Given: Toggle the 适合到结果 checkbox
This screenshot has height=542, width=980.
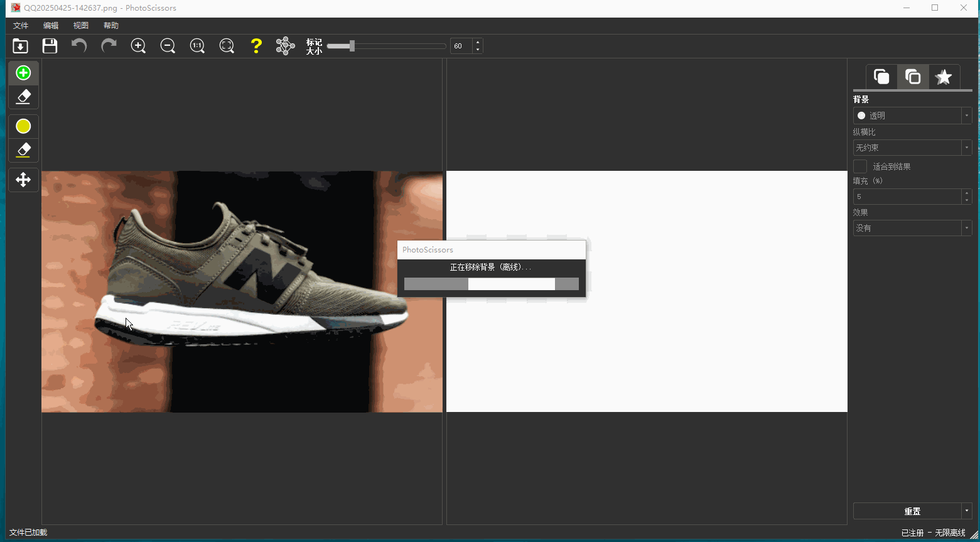Looking at the screenshot, I should 860,166.
